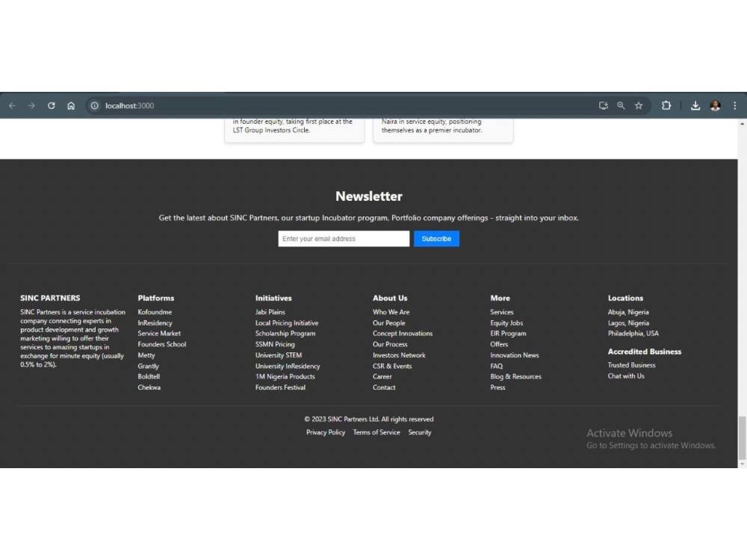Open the Metty link

click(146, 355)
